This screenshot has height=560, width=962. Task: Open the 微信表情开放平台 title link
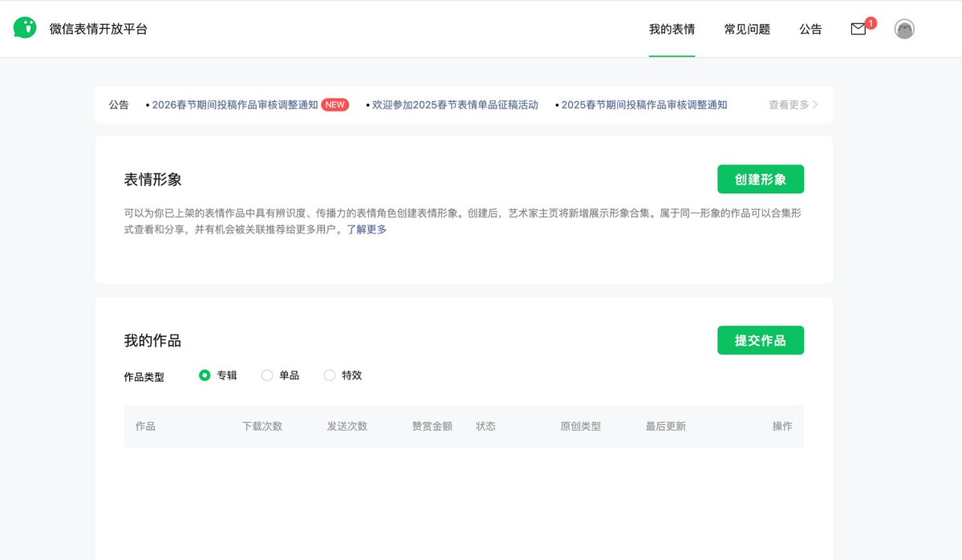[99, 29]
